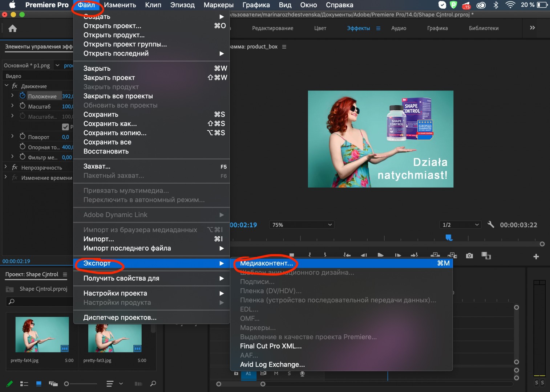Mute track with the M button
550x392 pixels.
tap(276, 373)
